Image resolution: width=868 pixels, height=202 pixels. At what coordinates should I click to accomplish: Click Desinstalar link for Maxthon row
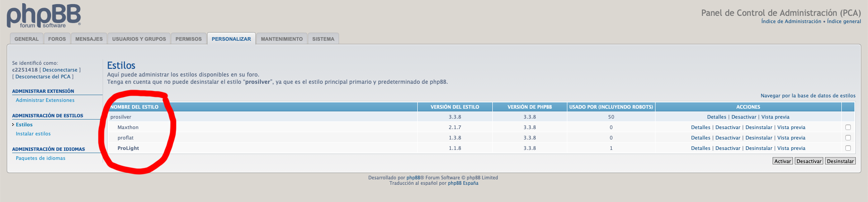coord(759,127)
